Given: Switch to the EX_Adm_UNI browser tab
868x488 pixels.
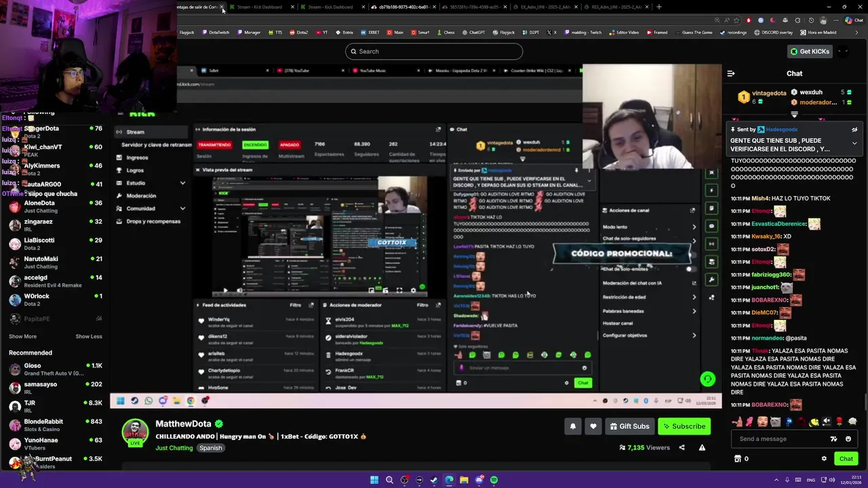Looking at the screenshot, I should coord(545,7).
